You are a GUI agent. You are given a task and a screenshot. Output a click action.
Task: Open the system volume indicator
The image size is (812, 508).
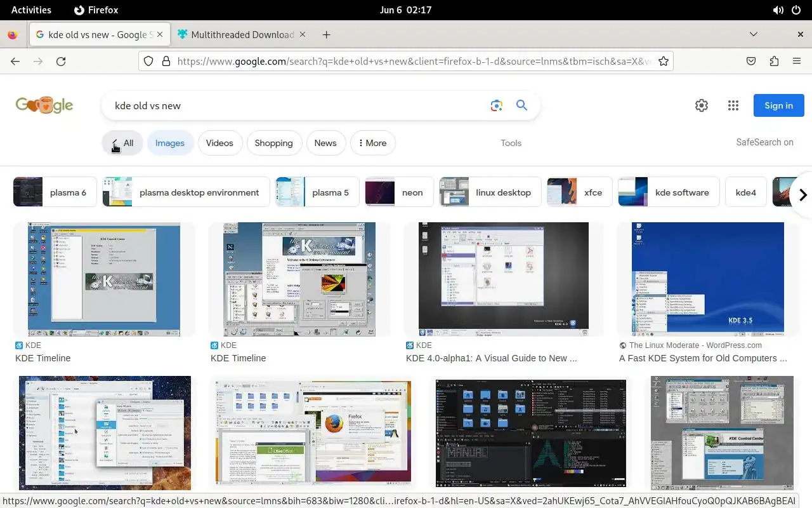tap(778, 10)
